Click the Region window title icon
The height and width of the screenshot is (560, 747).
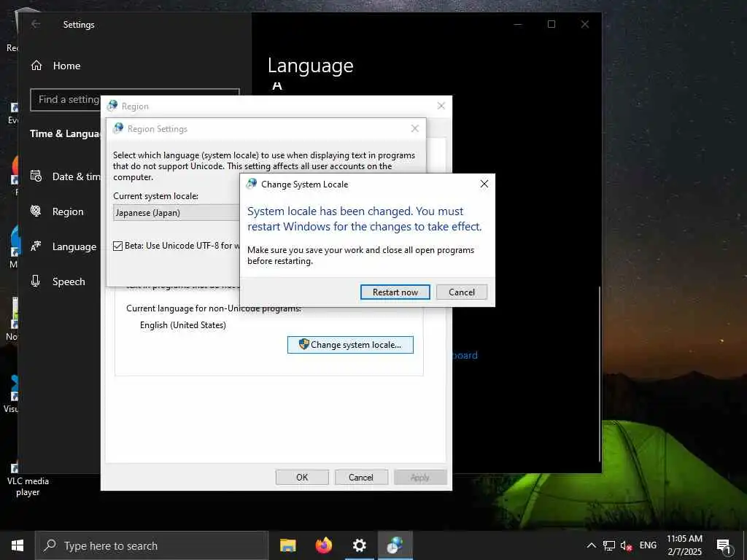pyautogui.click(x=112, y=106)
